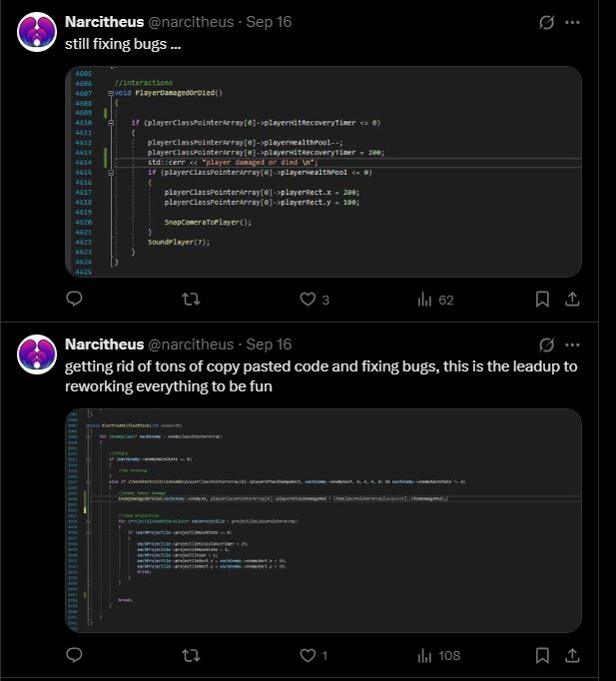This screenshot has width=616, height=681.
Task: Like the post with 3 likes
Action: click(314, 300)
